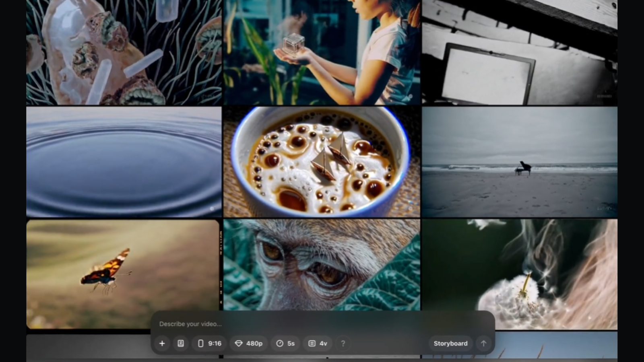Click the Storyboard button
644x362 pixels.
(x=450, y=343)
